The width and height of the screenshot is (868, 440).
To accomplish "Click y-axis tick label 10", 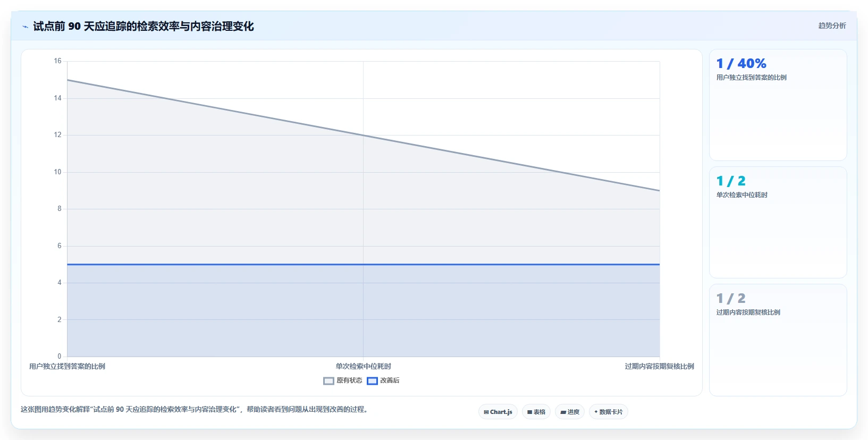I will (x=57, y=172).
